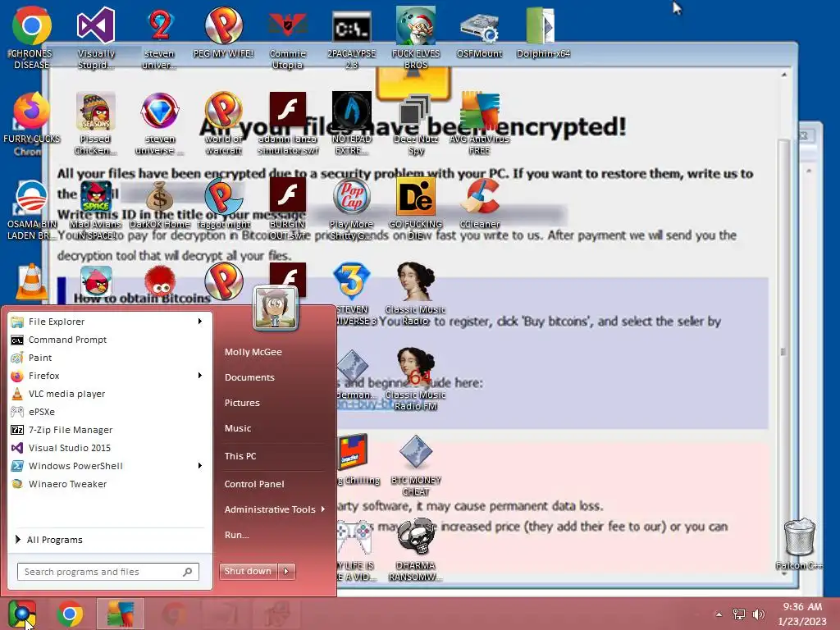Open Deez Nutz Spy desktop icon
This screenshot has height=630, width=840.
[x=416, y=123]
